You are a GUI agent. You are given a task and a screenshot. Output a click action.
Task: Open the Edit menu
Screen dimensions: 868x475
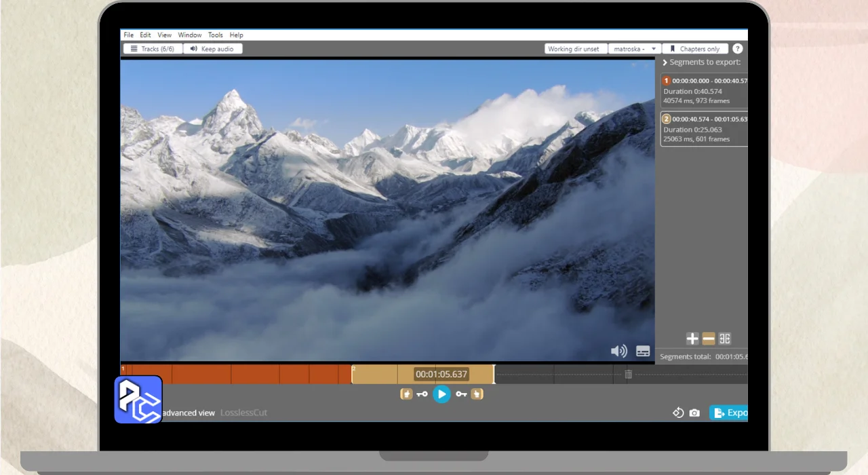pos(145,35)
